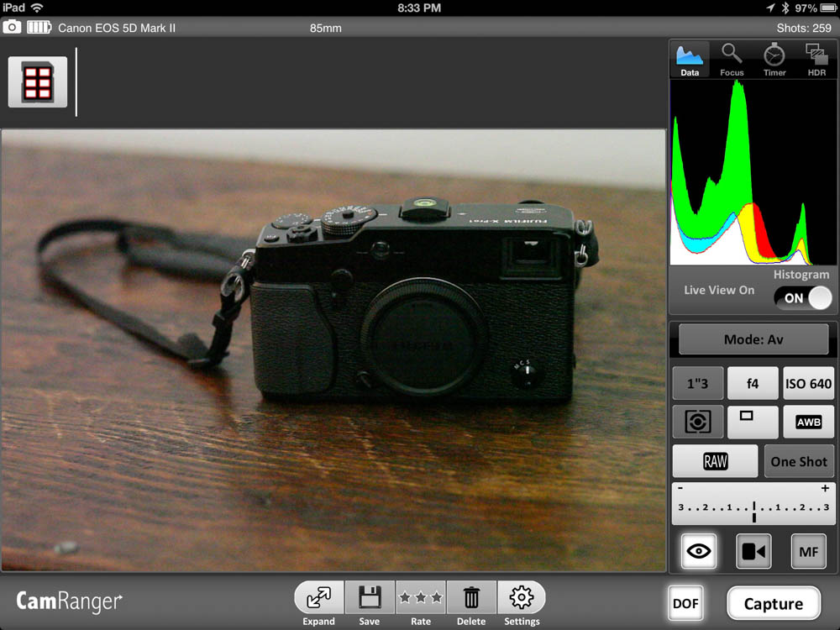Image resolution: width=840 pixels, height=630 pixels.
Task: Select the metering mode icon
Action: click(x=697, y=422)
